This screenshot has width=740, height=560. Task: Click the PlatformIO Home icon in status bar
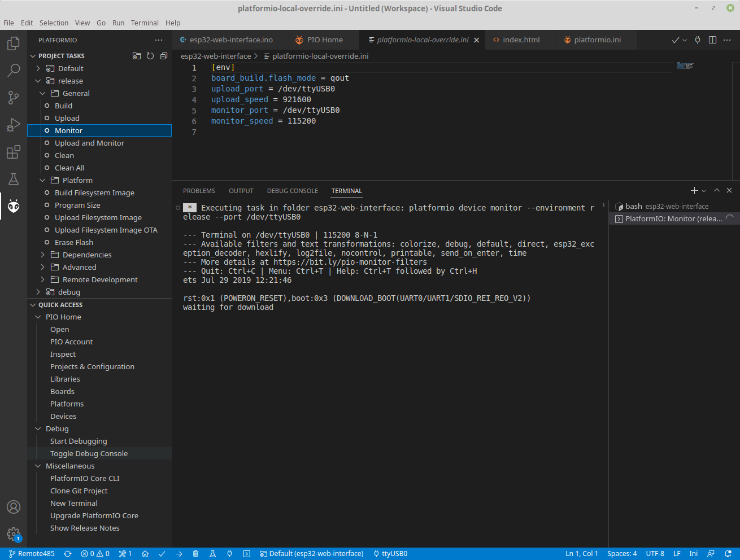145,554
